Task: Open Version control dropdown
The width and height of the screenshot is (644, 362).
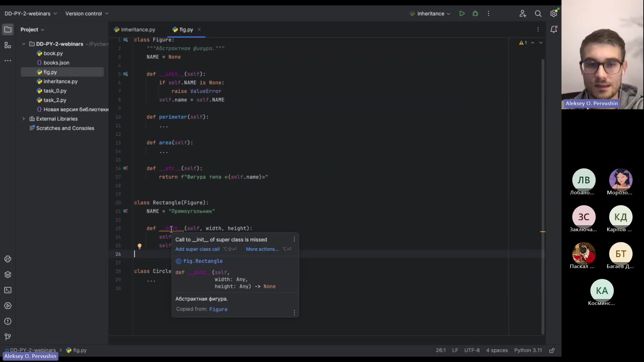Action: (x=87, y=14)
